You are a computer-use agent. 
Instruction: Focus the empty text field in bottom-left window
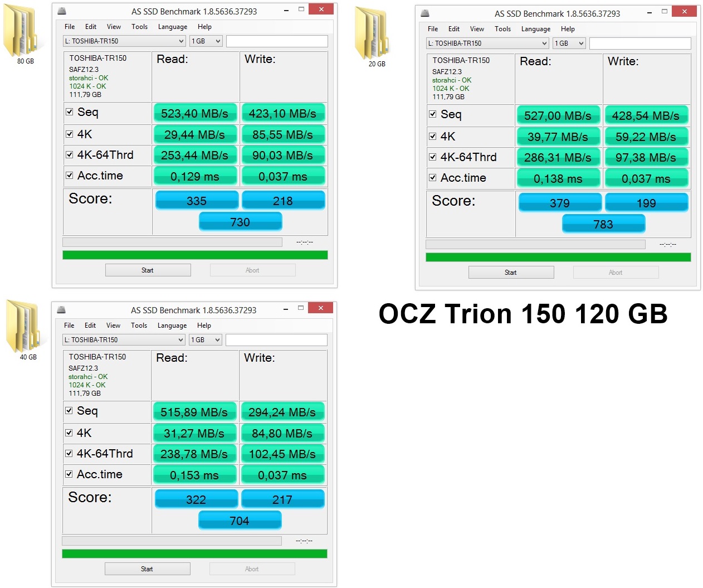[276, 339]
